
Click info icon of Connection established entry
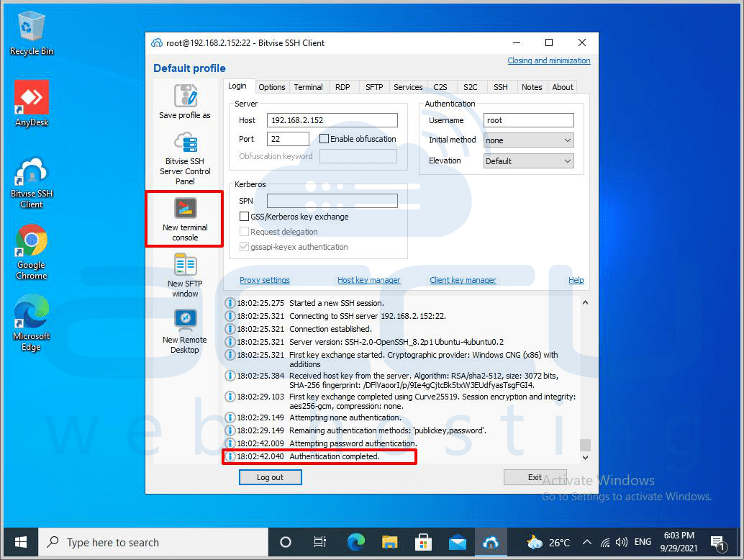(x=230, y=329)
